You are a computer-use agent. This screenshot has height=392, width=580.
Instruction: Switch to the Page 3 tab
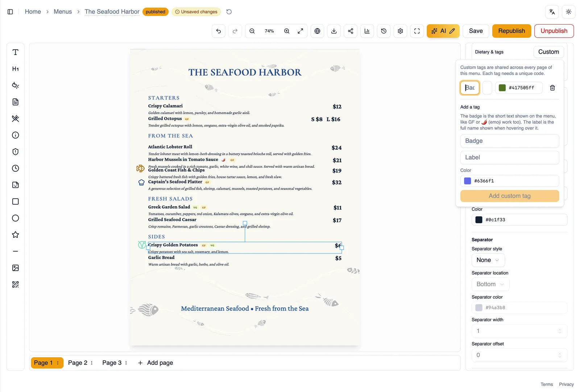tap(112, 363)
